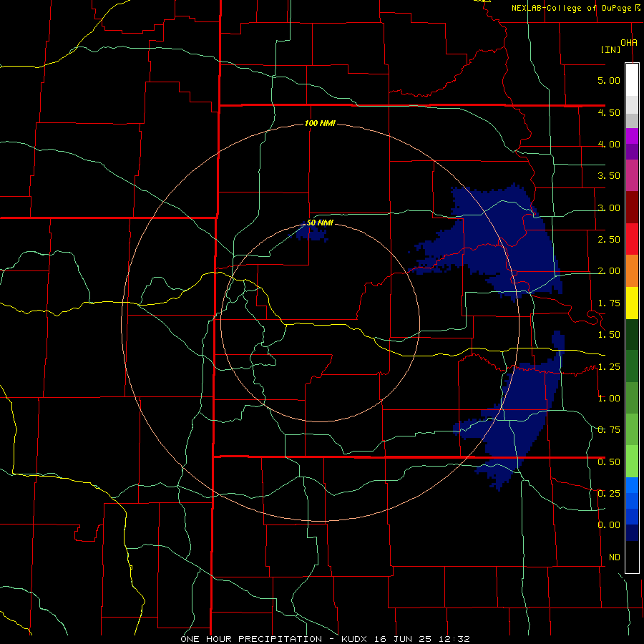The width and height of the screenshot is (644, 644).
Task: Click the 4.00 legend value
Action: click(609, 144)
